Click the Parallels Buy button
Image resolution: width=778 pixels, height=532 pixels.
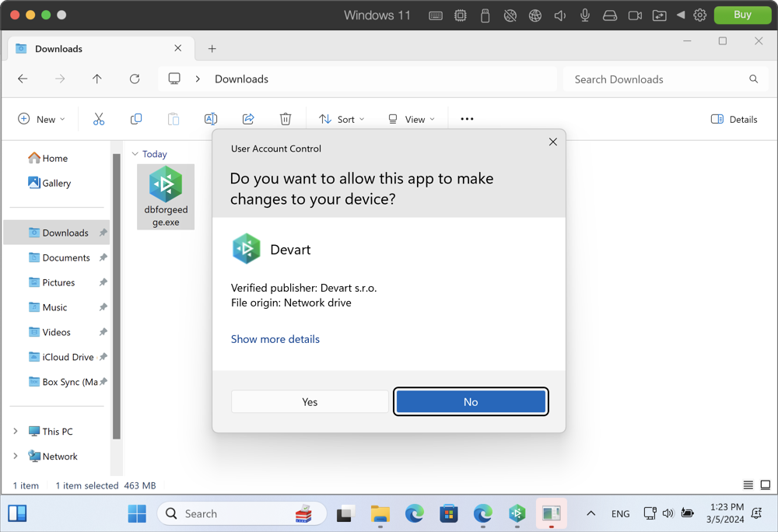(742, 15)
